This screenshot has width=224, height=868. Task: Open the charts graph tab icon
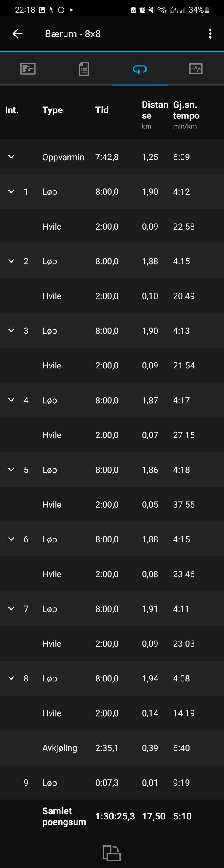coord(196,69)
